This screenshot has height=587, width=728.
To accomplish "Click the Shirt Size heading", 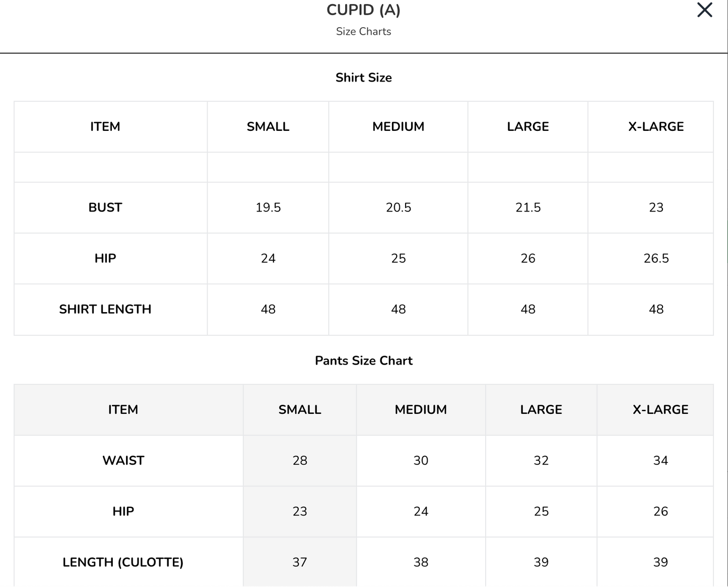I will pos(364,78).
